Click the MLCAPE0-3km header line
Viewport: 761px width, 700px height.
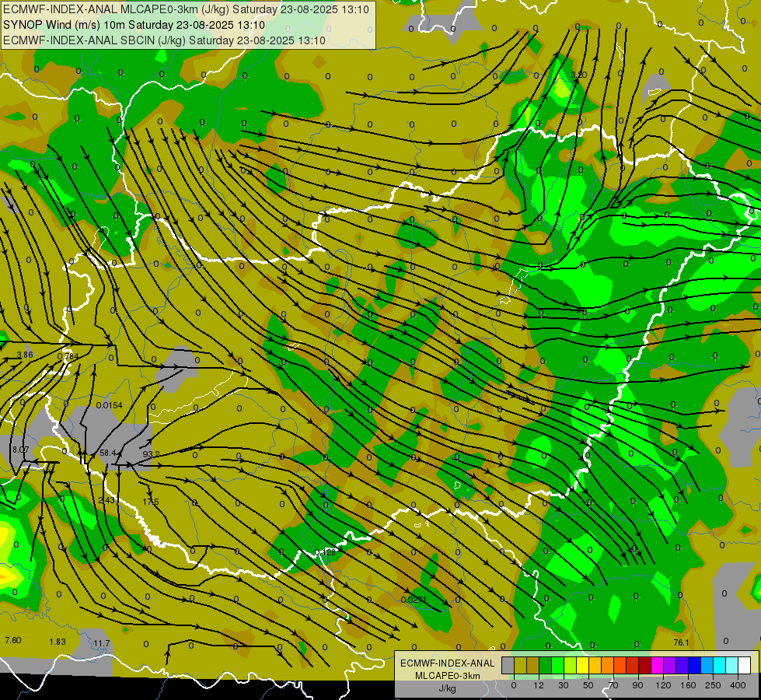(186, 9)
